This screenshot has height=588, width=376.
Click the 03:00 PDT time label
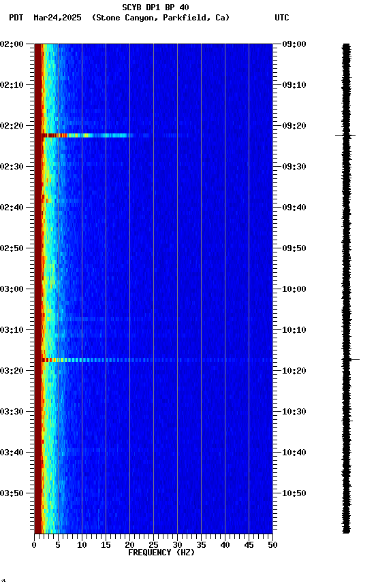pos(12,289)
